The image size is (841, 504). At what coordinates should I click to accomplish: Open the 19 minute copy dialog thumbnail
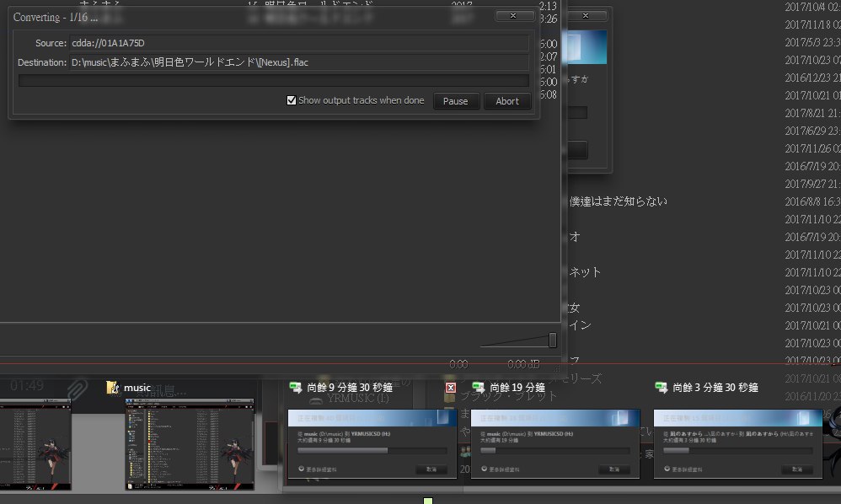(x=555, y=443)
